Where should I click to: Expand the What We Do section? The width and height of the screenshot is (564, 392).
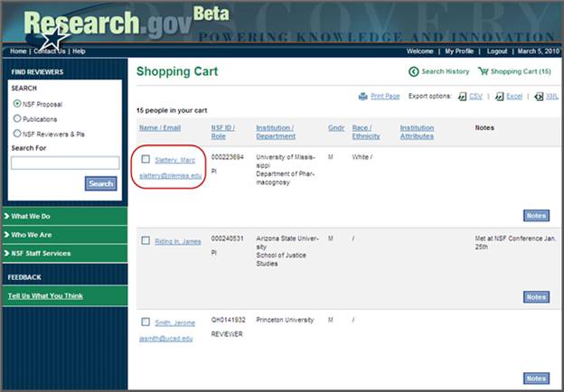pos(8,216)
